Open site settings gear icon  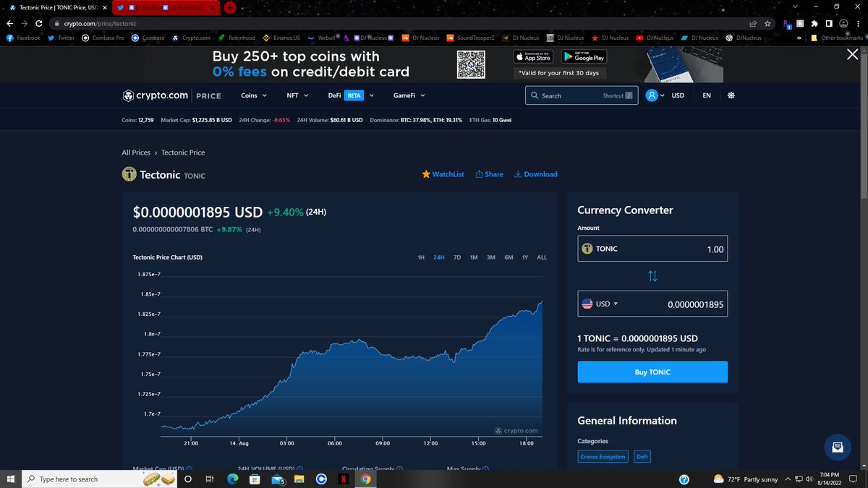click(731, 95)
